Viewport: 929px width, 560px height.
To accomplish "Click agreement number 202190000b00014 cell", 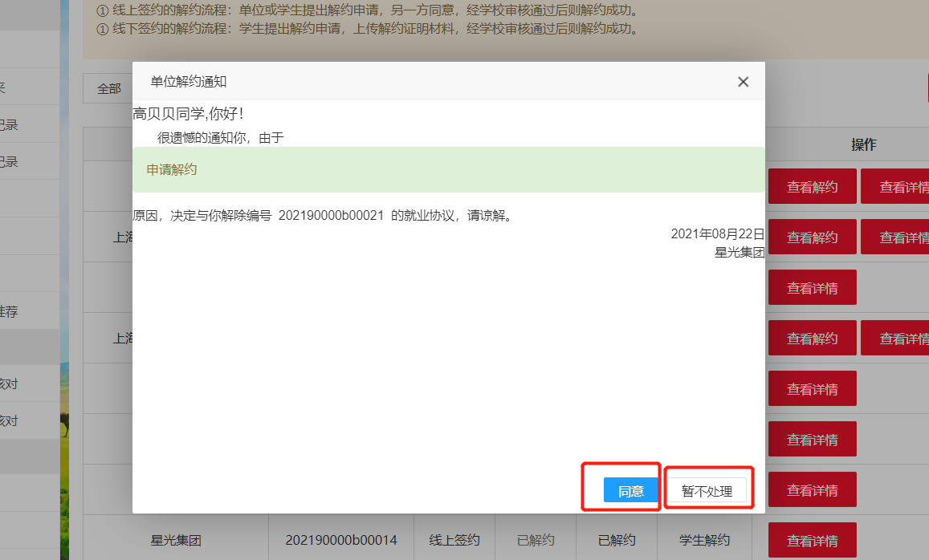I will point(341,541).
